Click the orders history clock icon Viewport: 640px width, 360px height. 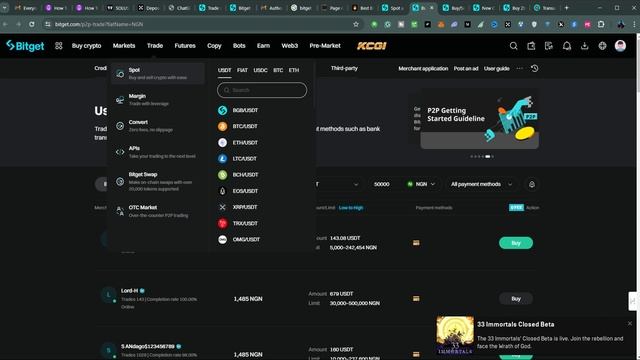(535, 69)
